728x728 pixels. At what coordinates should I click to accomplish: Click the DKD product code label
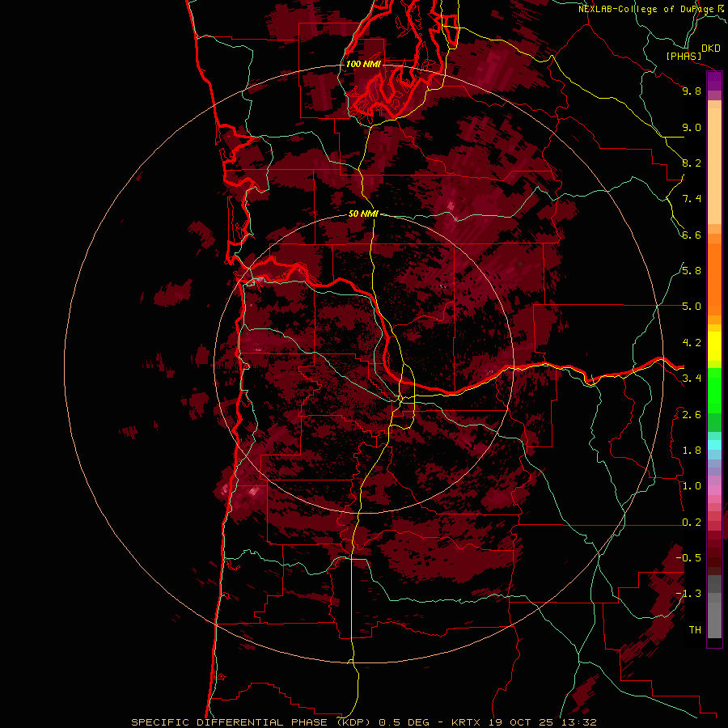711,49
